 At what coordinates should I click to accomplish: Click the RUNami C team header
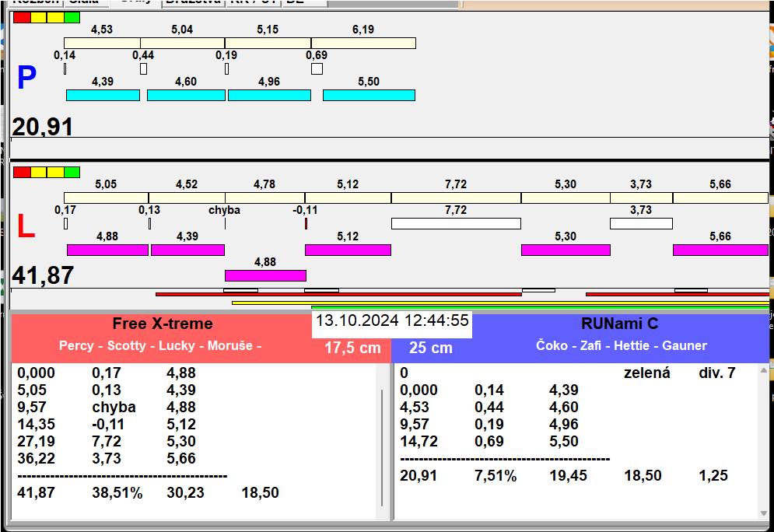coord(619,324)
